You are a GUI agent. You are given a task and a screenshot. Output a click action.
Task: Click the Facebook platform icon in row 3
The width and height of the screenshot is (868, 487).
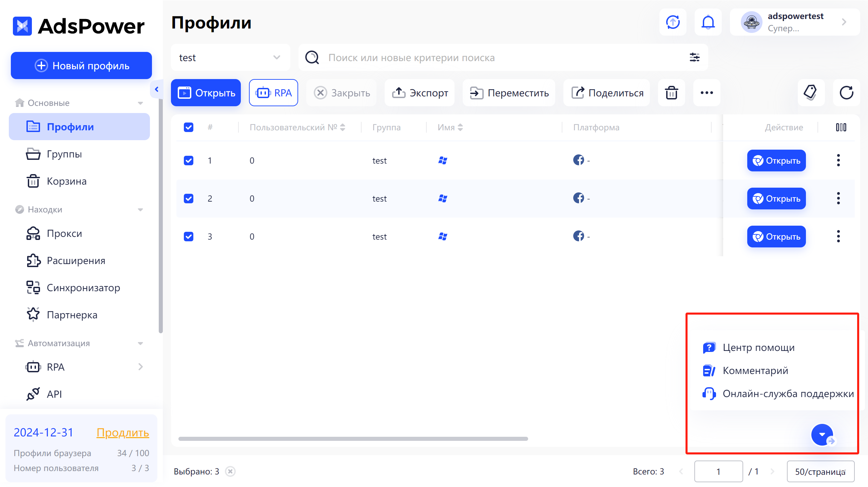[x=578, y=236]
